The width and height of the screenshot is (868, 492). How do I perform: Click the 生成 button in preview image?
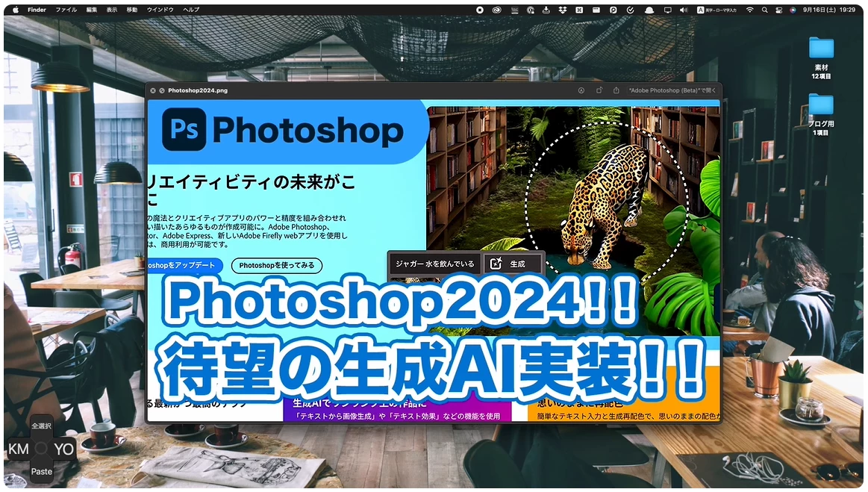coord(511,264)
